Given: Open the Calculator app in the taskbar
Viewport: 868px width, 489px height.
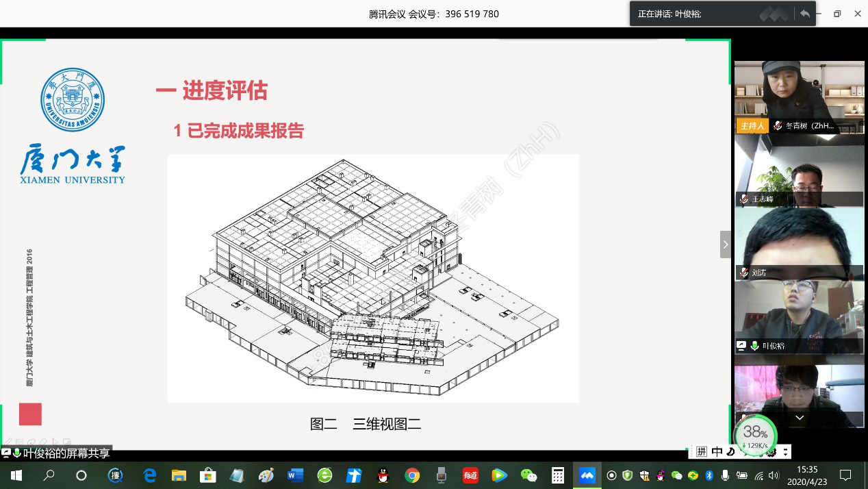Looking at the screenshot, I should (558, 475).
